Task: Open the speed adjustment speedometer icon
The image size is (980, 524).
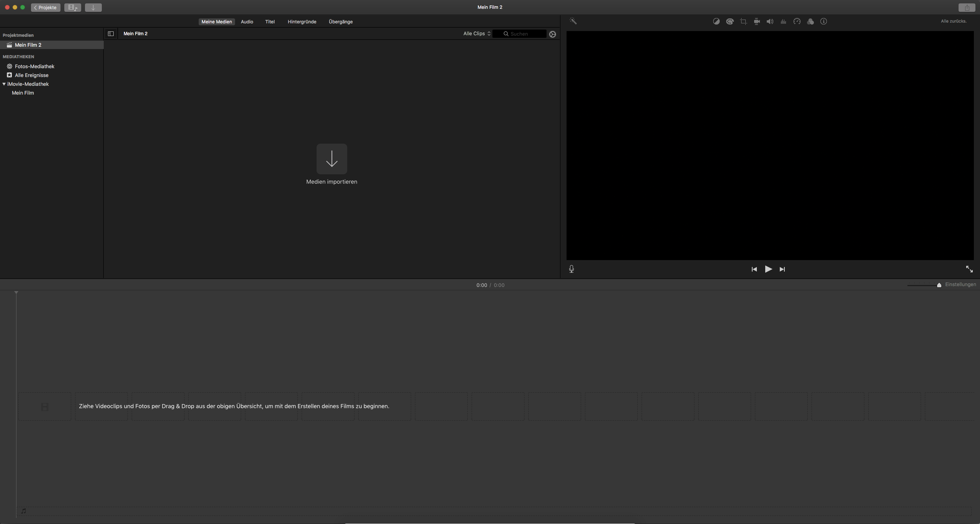Action: click(x=797, y=21)
